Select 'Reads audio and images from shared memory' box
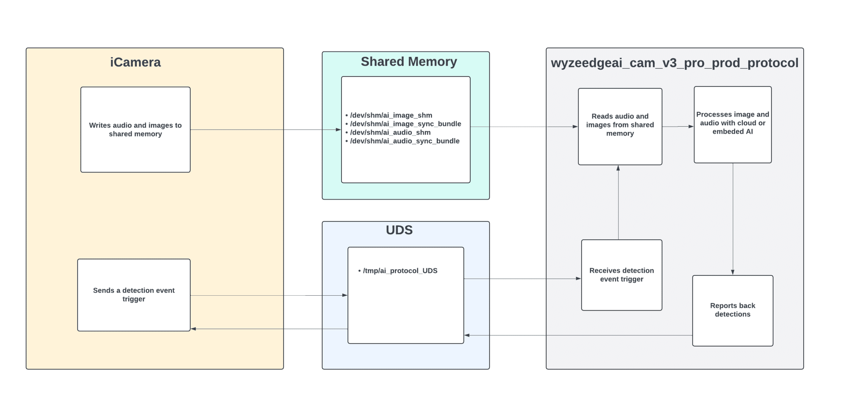Image resolution: width=868 pixels, height=402 pixels. coord(620,125)
